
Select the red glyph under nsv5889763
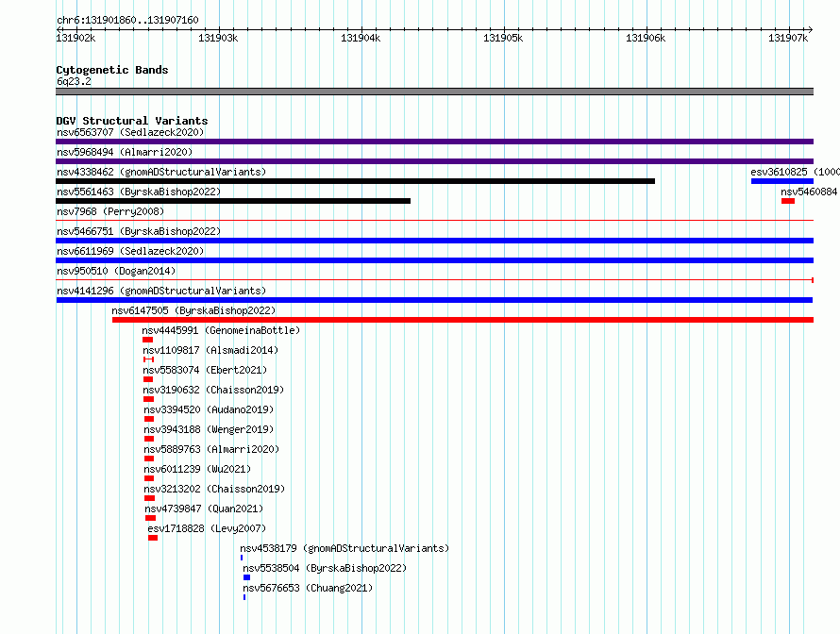click(149, 459)
